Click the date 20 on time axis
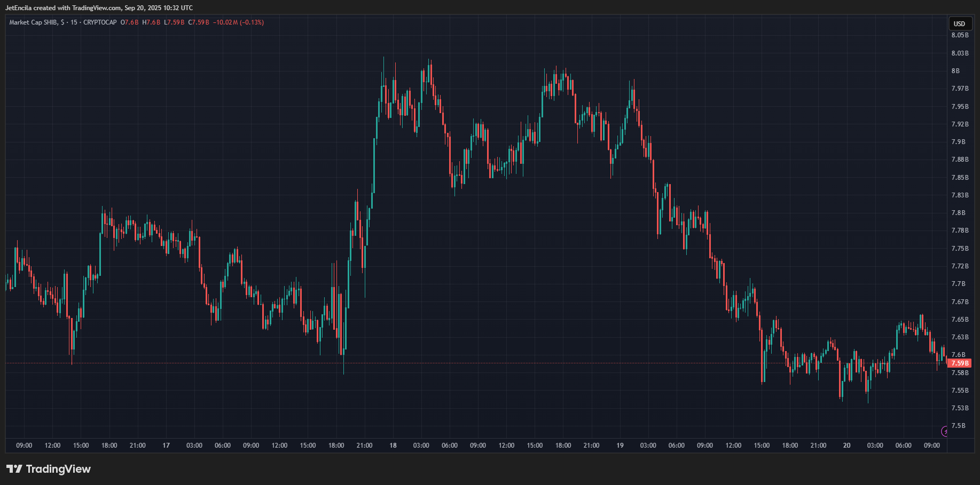 coord(846,446)
